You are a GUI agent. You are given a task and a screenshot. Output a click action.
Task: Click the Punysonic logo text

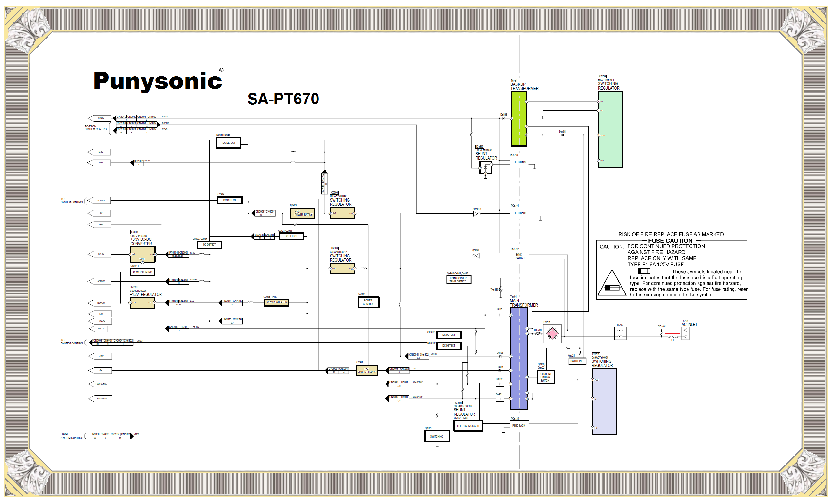(x=158, y=81)
